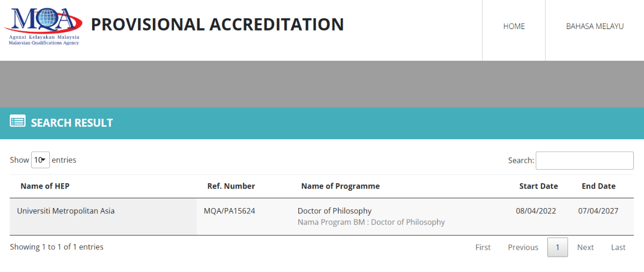Screen dimensions: 644x272
Task: Focus the Search input field
Action: point(584,160)
